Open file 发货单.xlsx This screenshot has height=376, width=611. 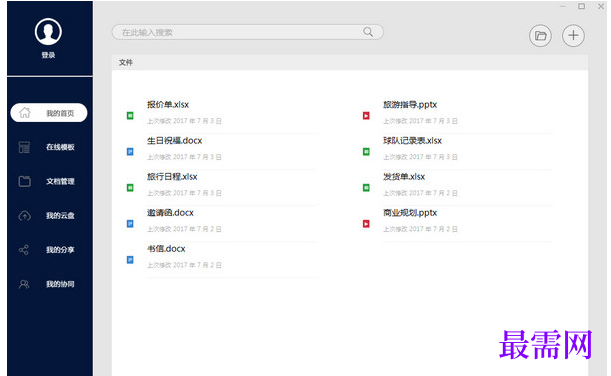tap(404, 177)
